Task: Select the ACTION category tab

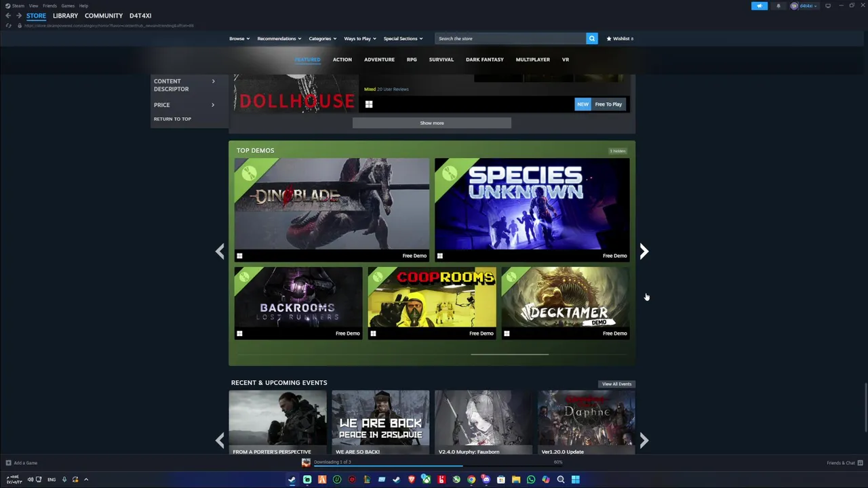Action: (342, 60)
